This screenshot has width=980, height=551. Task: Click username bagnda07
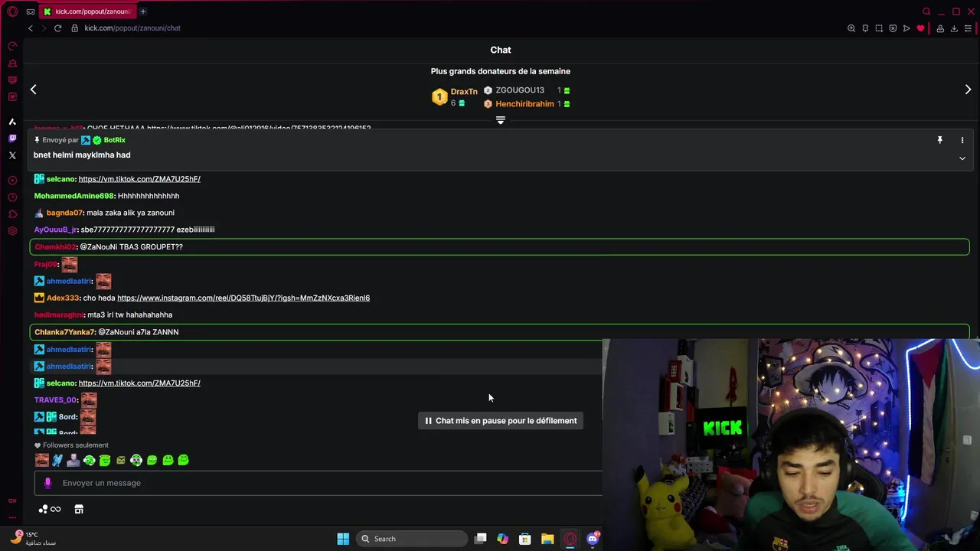tap(64, 213)
